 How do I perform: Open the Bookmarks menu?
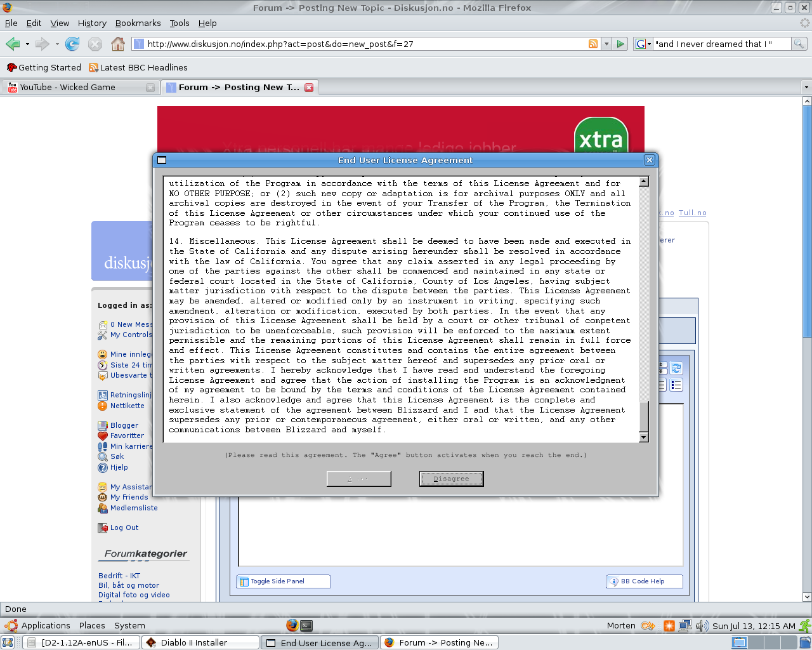point(138,23)
